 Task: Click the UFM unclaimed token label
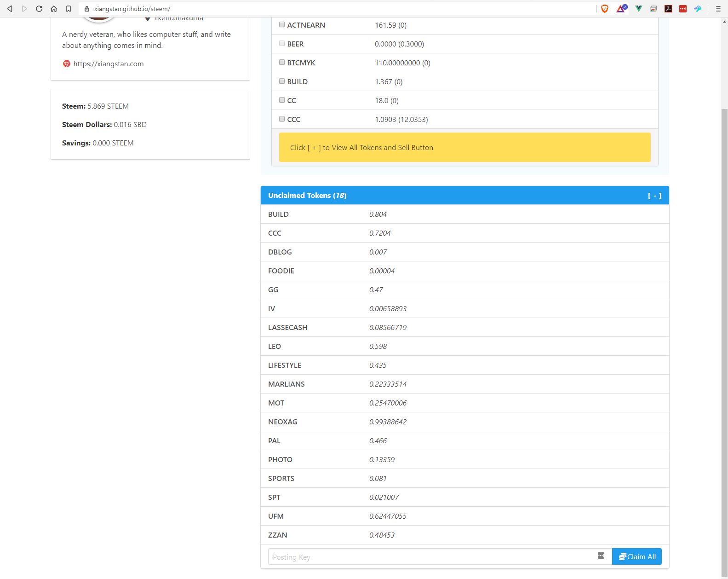click(276, 516)
